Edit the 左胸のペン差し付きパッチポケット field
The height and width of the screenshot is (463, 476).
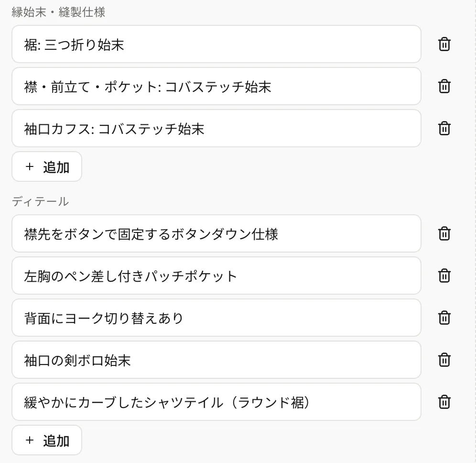click(216, 276)
